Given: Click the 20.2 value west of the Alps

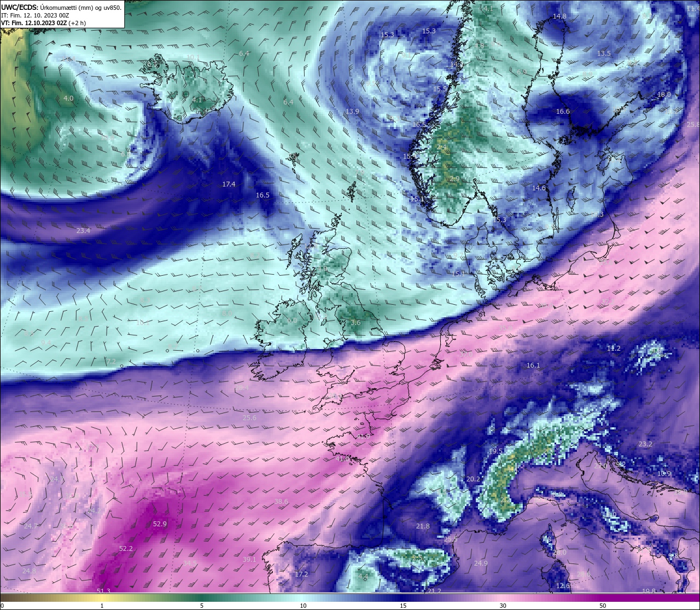Looking at the screenshot, I should point(473,479).
